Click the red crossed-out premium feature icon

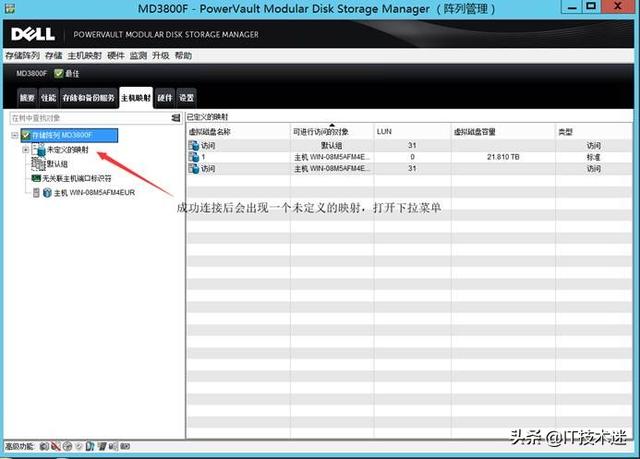56,446
